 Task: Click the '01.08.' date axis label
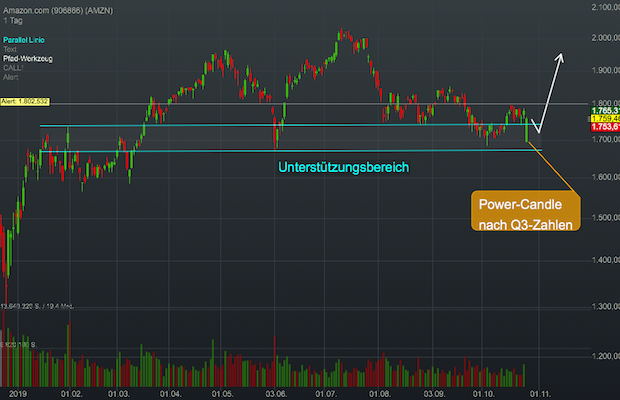point(380,394)
